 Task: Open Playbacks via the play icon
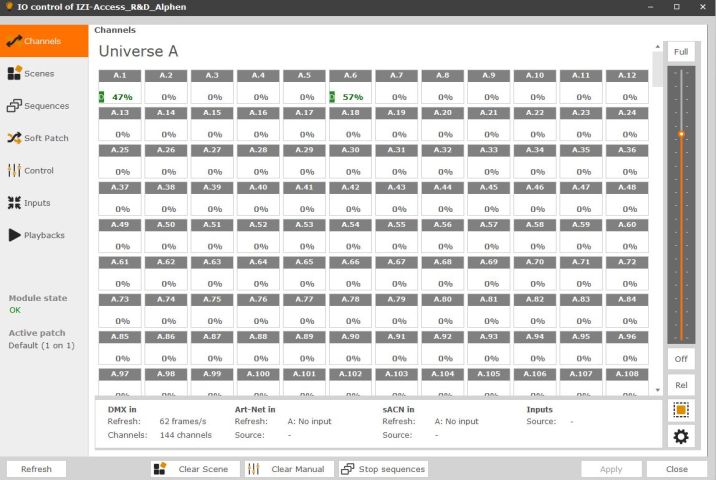tap(14, 235)
